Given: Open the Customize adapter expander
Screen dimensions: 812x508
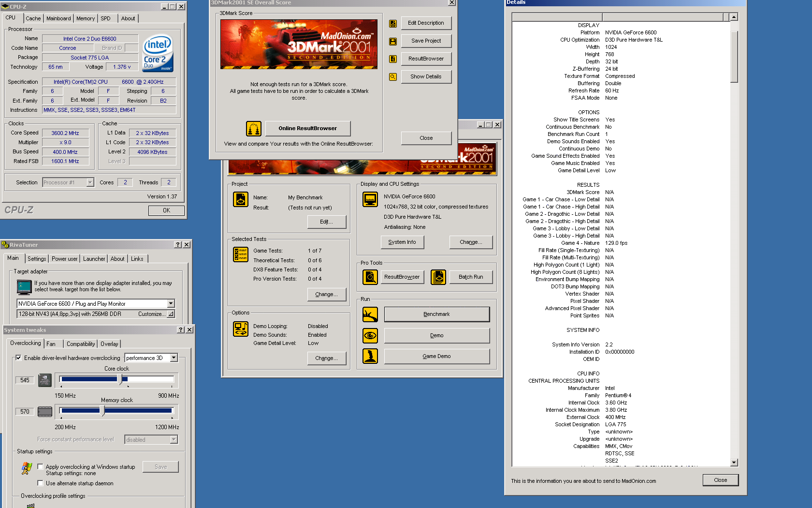Looking at the screenshot, I should pos(171,314).
